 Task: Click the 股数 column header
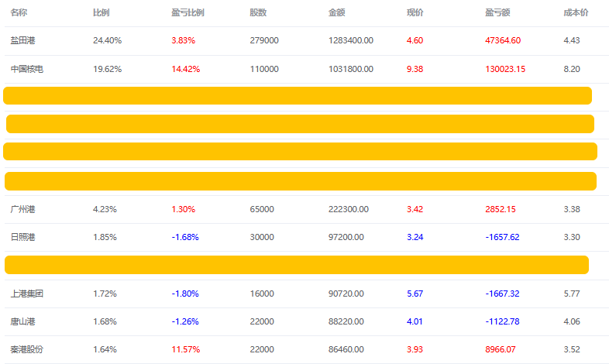[x=258, y=12]
